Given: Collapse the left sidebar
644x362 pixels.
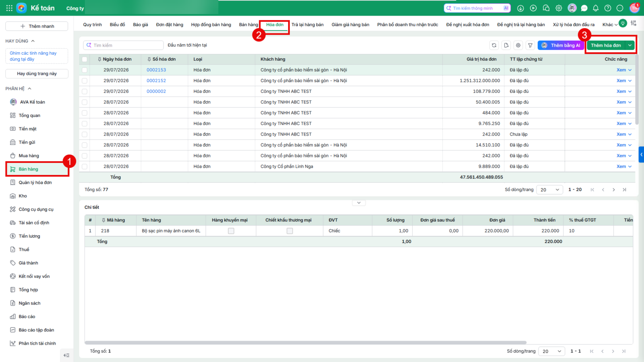Looking at the screenshot, I should (x=66, y=355).
